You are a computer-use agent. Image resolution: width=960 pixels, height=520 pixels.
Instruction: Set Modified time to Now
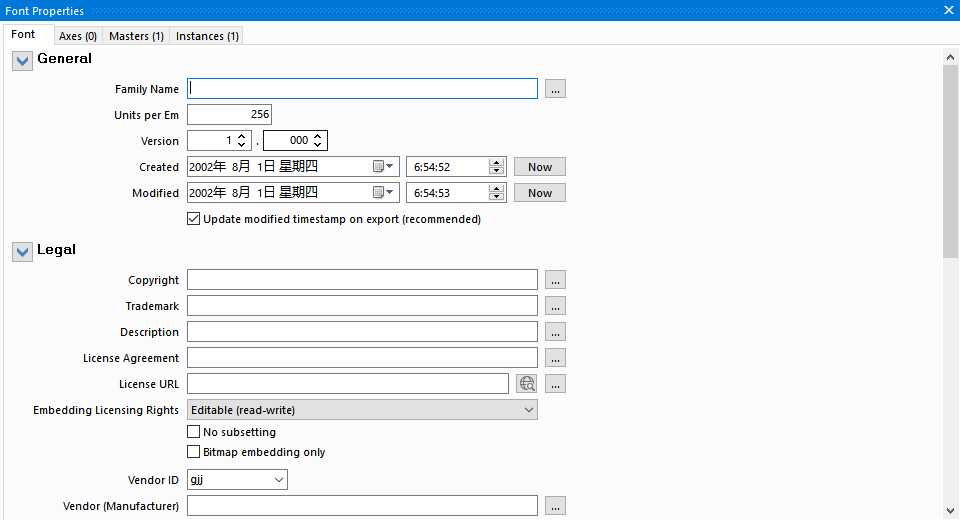[x=540, y=193]
